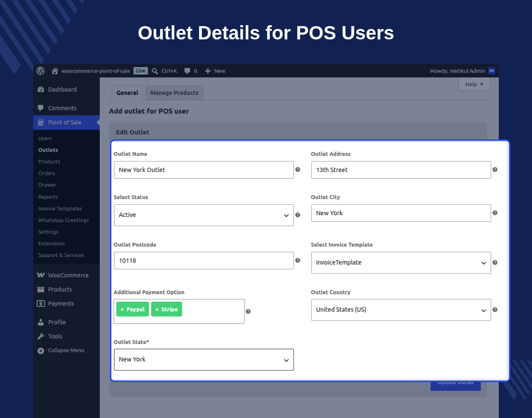This screenshot has width=532, height=418.
Task: Open Drawer submenu item
Action: [x=47, y=185]
